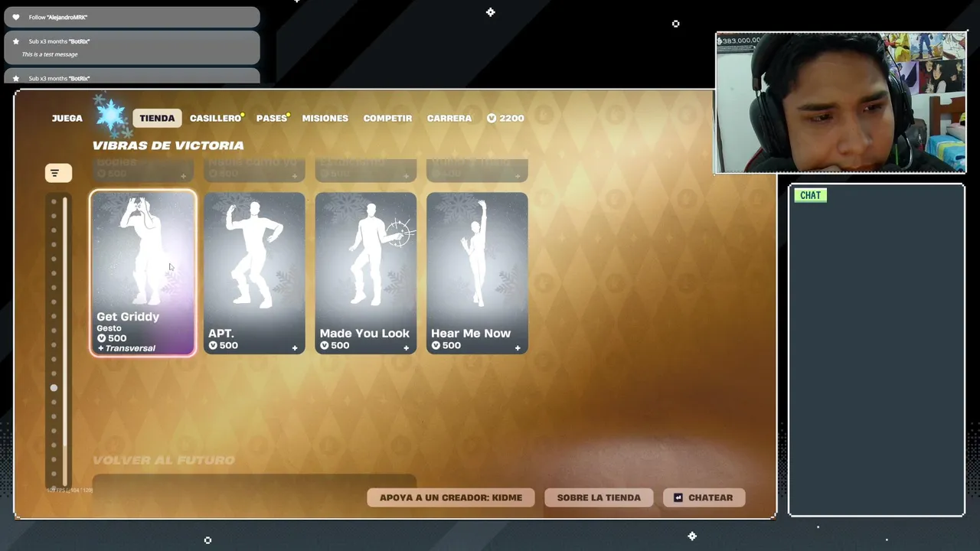Click the VIBRAS DE VICTORIA heading
Viewport: 980px width, 551px height.
pyautogui.click(x=168, y=145)
